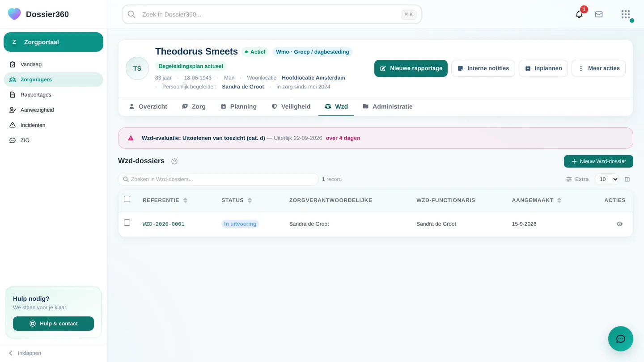
Task: Switch to the Administratie tab
Action: pos(387,106)
